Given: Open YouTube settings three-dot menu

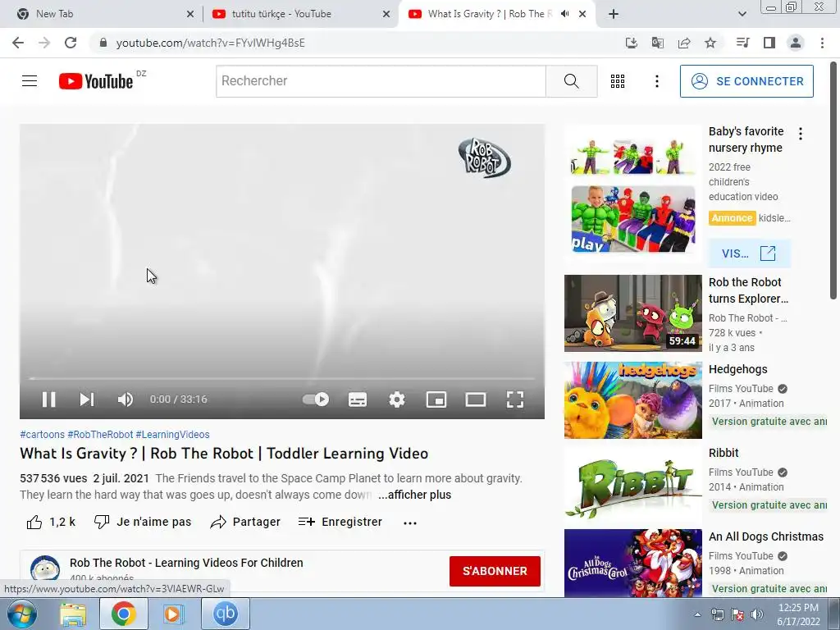Looking at the screenshot, I should pyautogui.click(x=657, y=81).
